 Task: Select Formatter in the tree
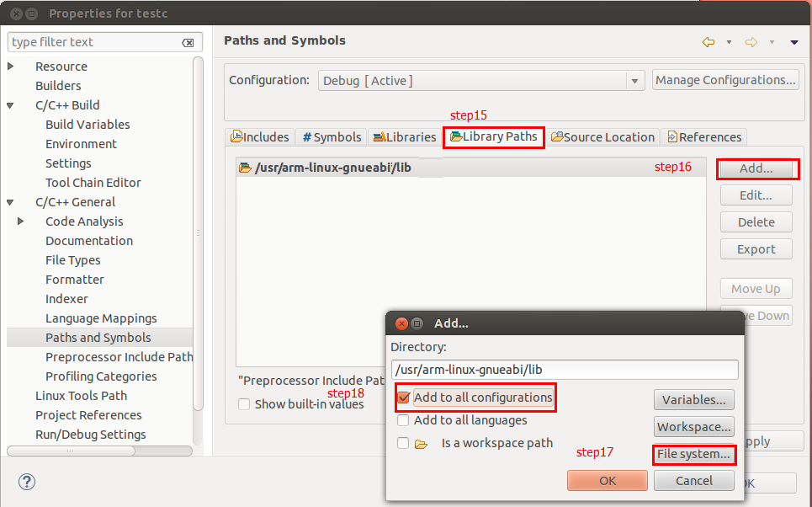(75, 280)
